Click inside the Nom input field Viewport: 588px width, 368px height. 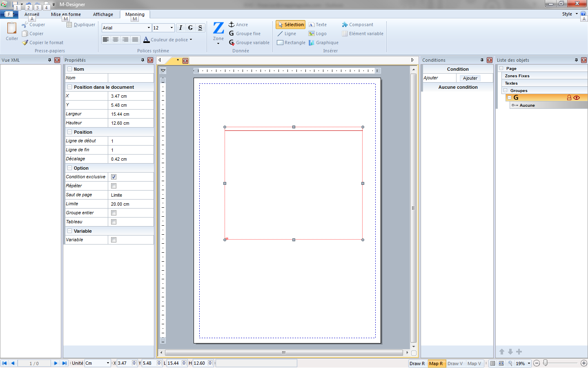(x=131, y=77)
